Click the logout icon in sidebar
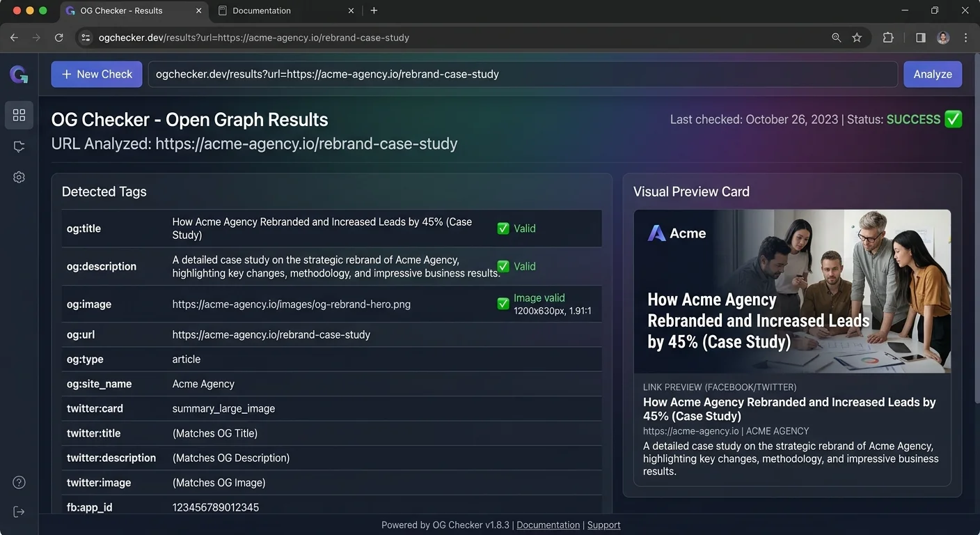Image resolution: width=980 pixels, height=535 pixels. (x=19, y=512)
